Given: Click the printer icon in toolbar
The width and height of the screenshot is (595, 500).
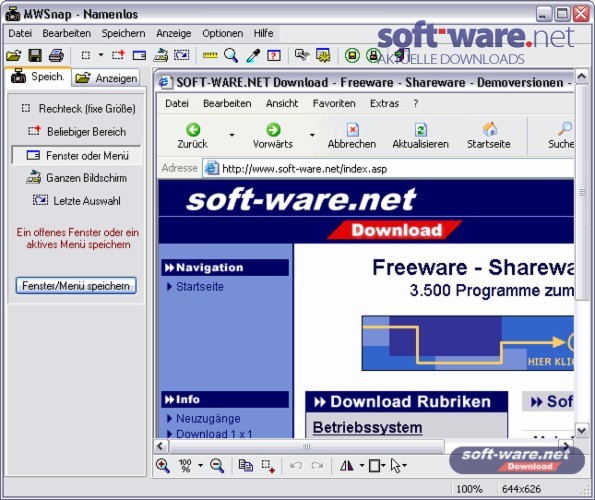Looking at the screenshot, I should coord(56,56).
